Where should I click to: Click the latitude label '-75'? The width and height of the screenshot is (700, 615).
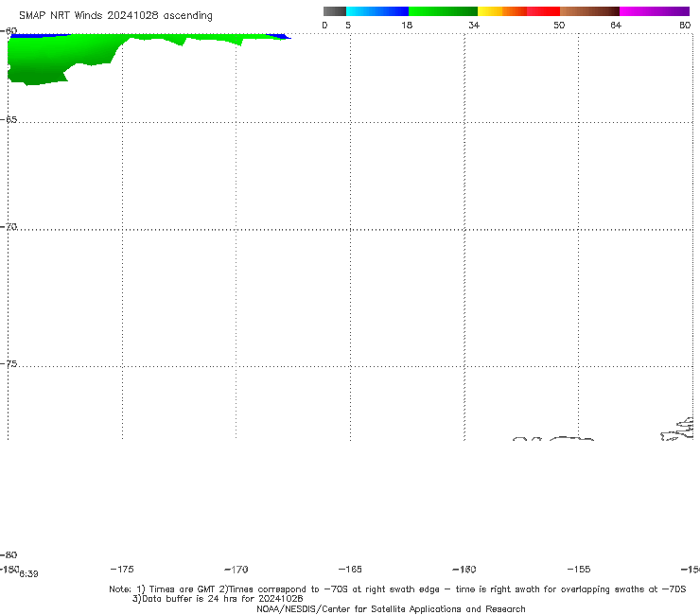tap(9, 364)
